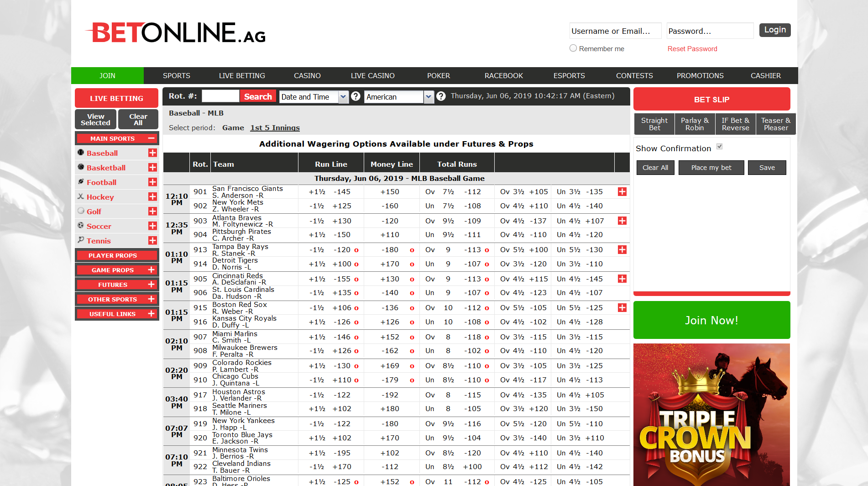Viewport: 868px width, 486px height.
Task: Select Atlanta Braves run line -1½ +130
Action: click(x=330, y=221)
